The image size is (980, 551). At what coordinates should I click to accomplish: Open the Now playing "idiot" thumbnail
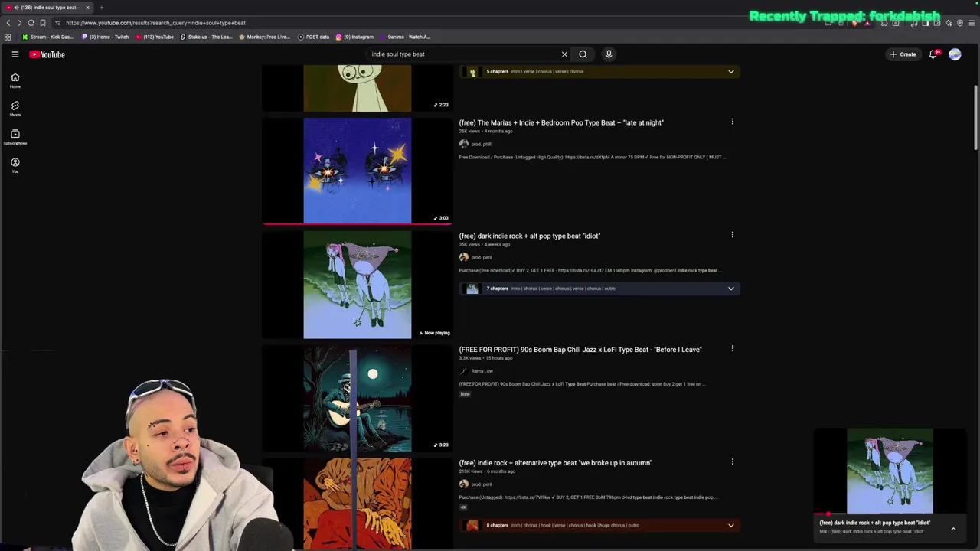point(358,285)
